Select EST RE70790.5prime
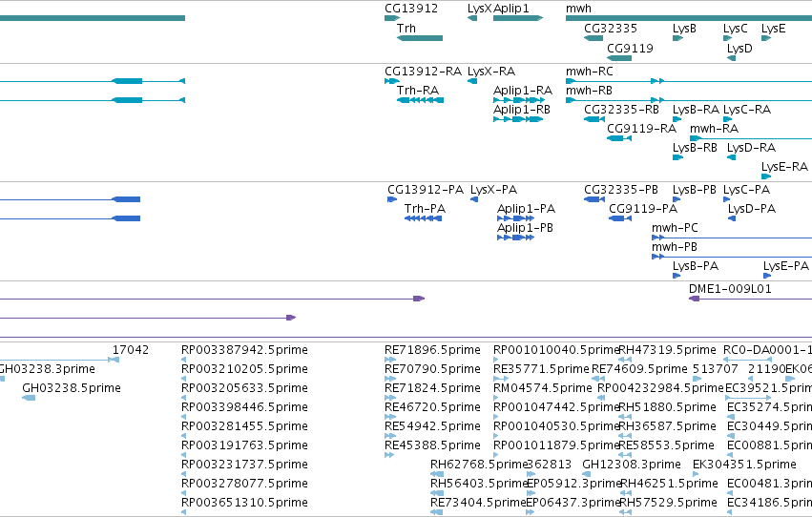The height and width of the screenshot is (517, 812). [432, 369]
